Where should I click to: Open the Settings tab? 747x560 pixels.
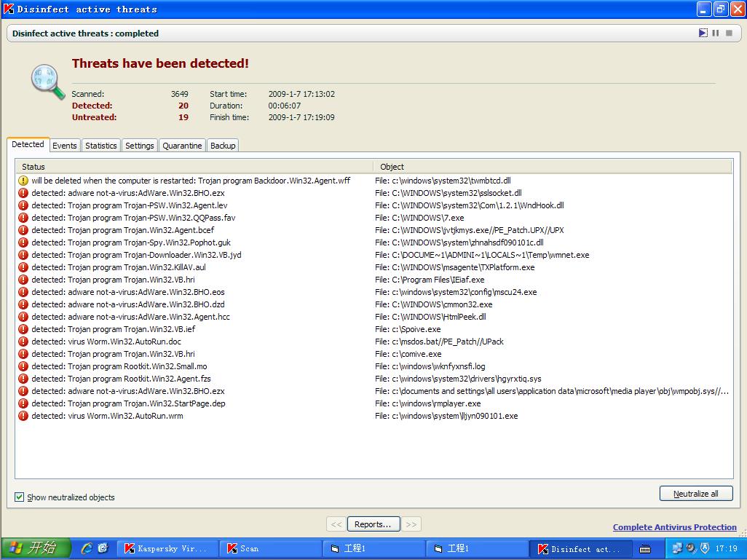click(139, 146)
